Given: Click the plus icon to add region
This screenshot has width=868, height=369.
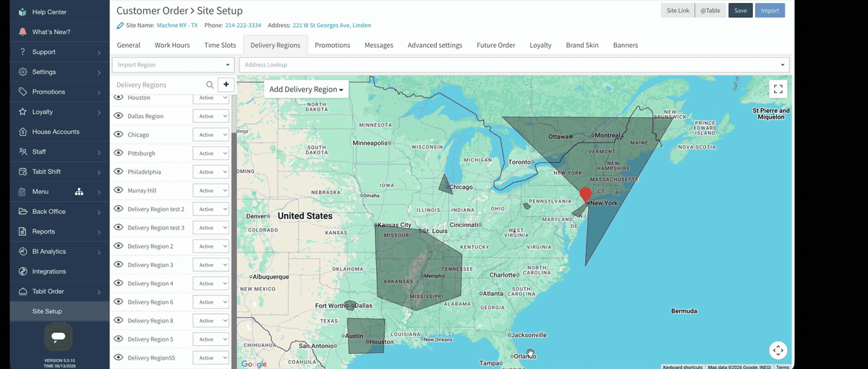Looking at the screenshot, I should (x=226, y=85).
